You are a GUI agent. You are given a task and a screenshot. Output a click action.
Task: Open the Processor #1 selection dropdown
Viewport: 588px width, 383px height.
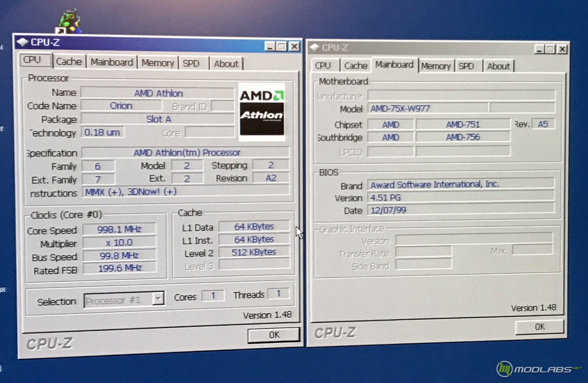click(158, 299)
